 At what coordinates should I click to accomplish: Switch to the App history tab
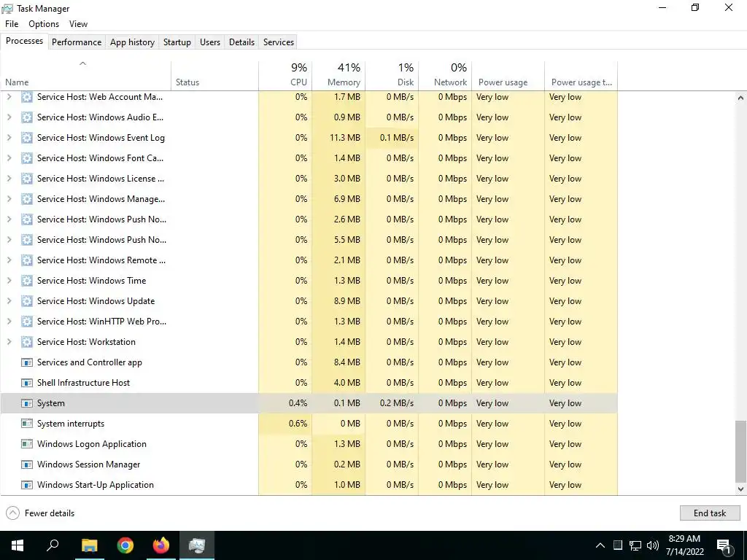[x=133, y=42]
